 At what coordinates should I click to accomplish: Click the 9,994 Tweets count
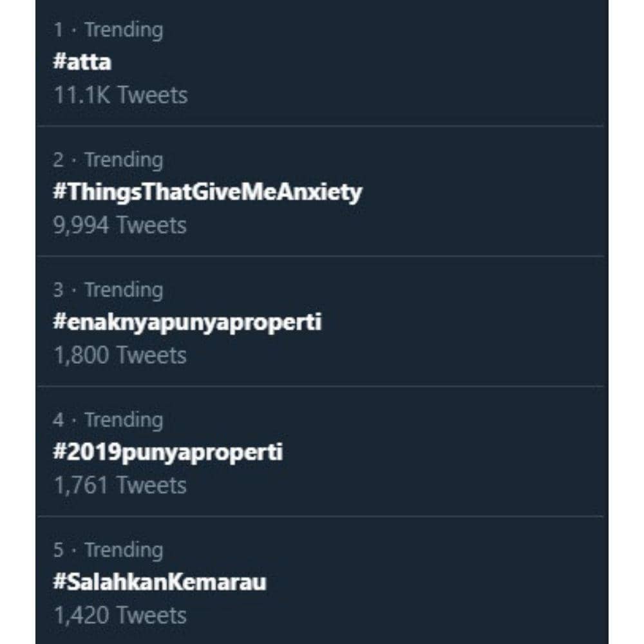[x=120, y=225]
